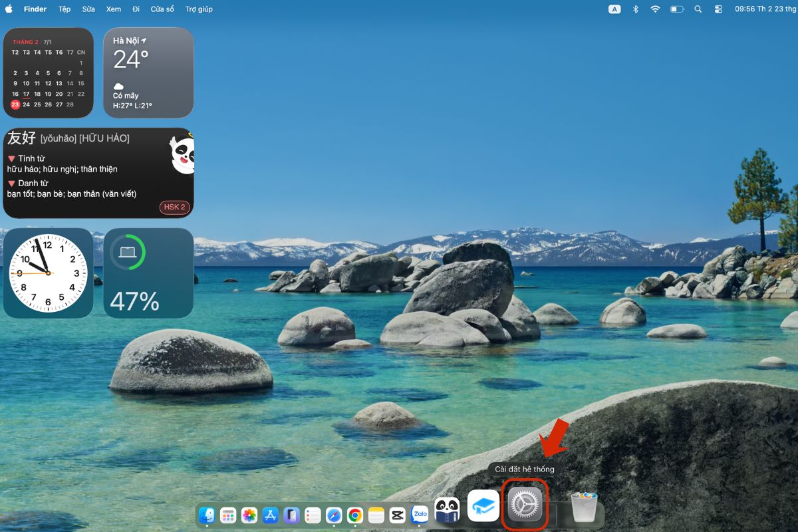Open the 47% battery widget

148,273
